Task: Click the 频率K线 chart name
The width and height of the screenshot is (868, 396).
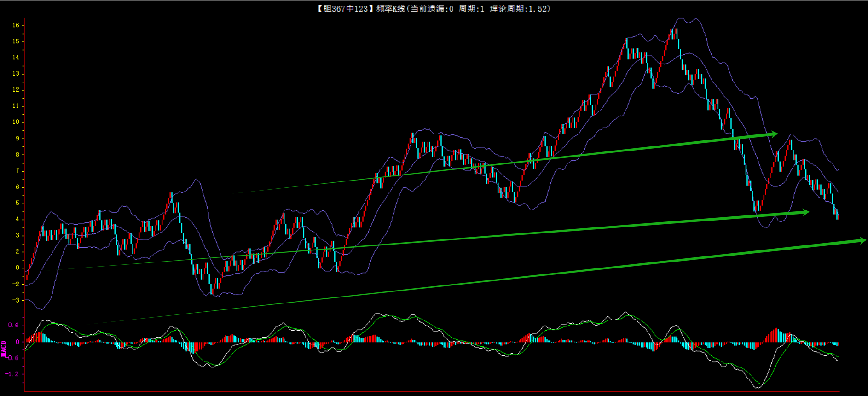Action: tap(390, 9)
